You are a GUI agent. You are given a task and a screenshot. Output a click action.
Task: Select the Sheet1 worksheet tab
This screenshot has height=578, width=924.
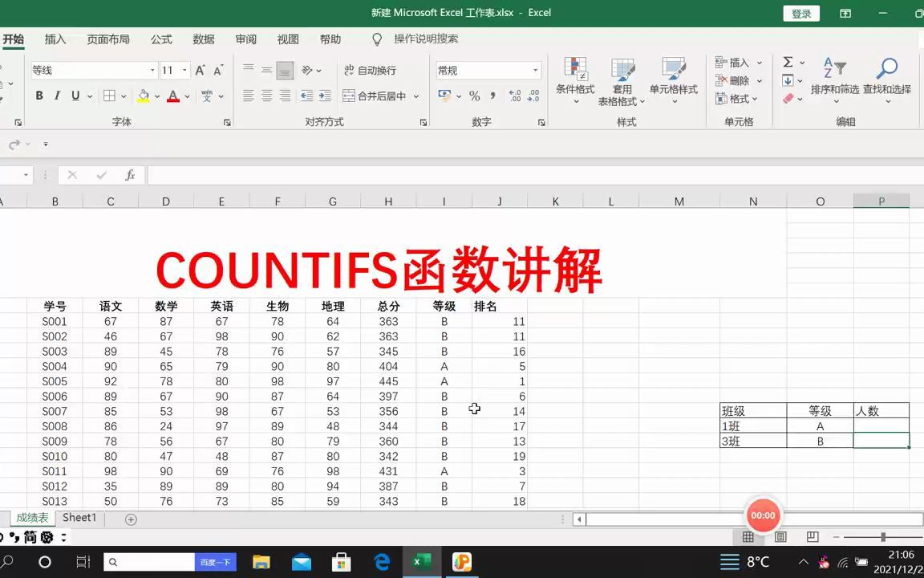79,518
